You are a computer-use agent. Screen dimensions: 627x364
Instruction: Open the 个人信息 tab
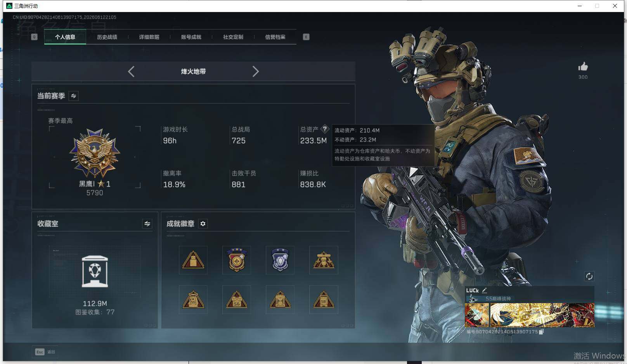[65, 37]
